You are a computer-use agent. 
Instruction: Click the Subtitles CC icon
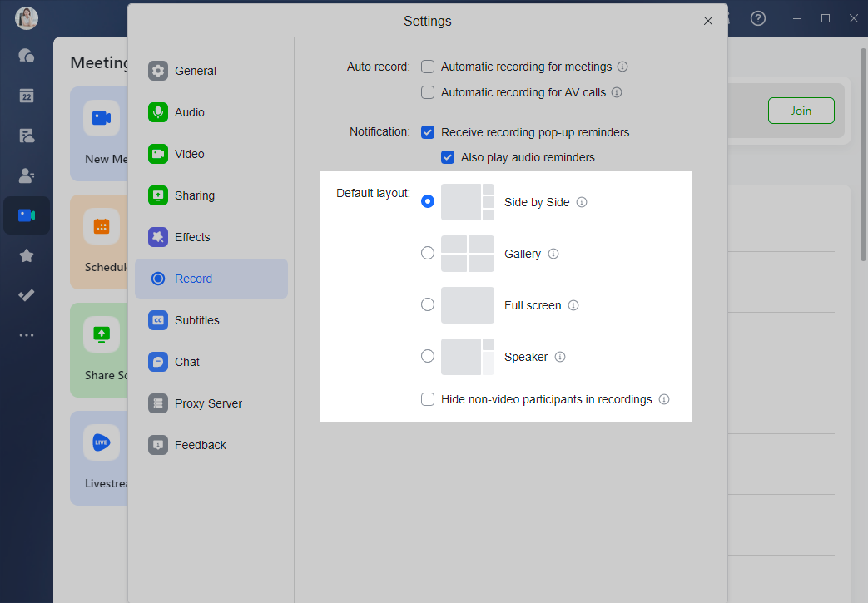click(x=158, y=320)
